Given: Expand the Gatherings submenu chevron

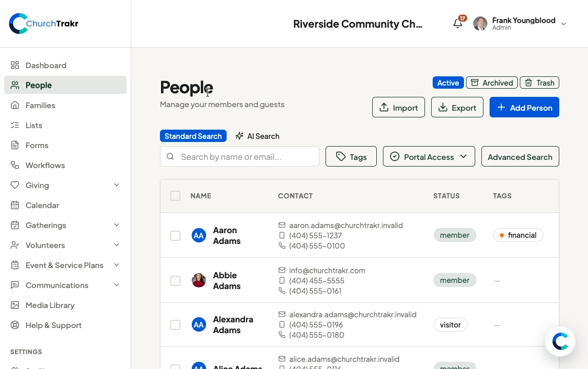Looking at the screenshot, I should (x=116, y=224).
